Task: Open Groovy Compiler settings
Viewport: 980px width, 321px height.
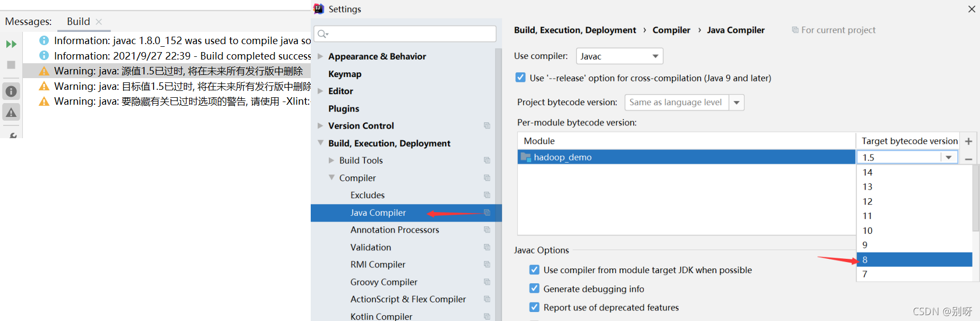Action: [384, 282]
